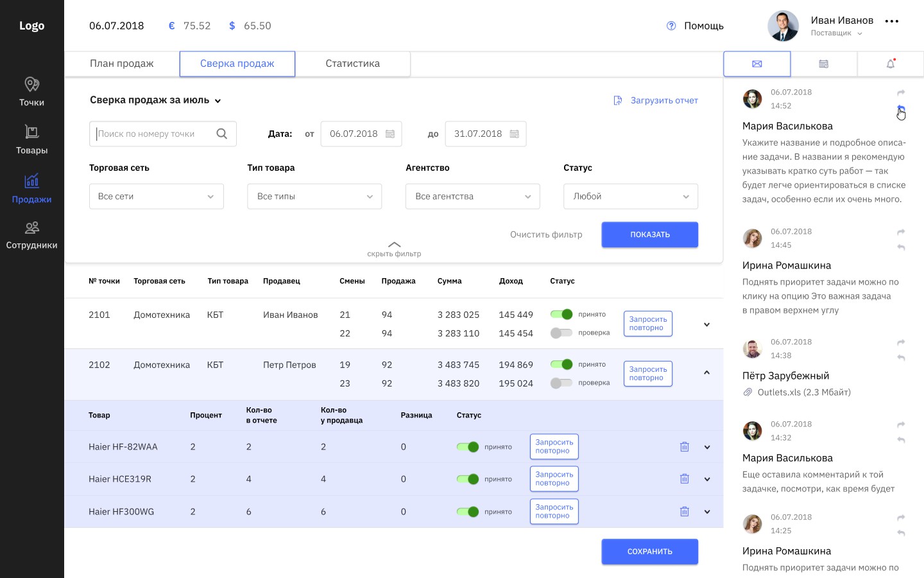This screenshot has height=578, width=924.
Task: Request again for point 2102
Action: click(648, 374)
